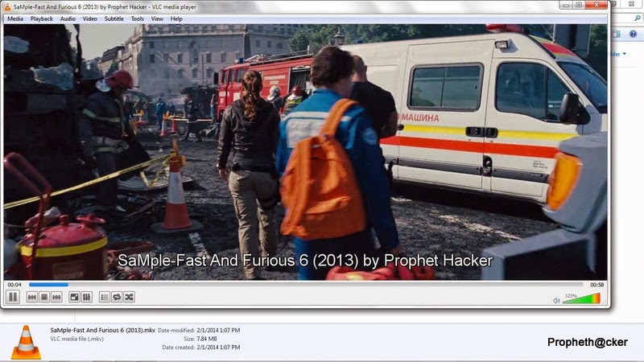The width and height of the screenshot is (644, 362).
Task: Open the Help menu
Action: [x=176, y=19]
